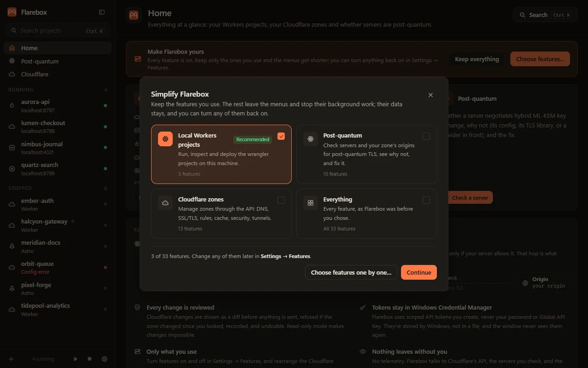Click the stop all square icon
Viewport: 588px width, 368px height.
click(x=90, y=359)
